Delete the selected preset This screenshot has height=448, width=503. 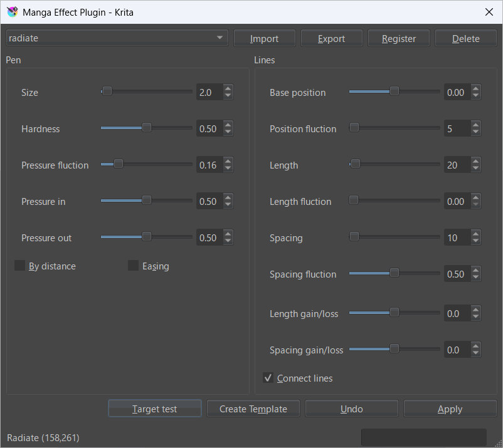[466, 38]
